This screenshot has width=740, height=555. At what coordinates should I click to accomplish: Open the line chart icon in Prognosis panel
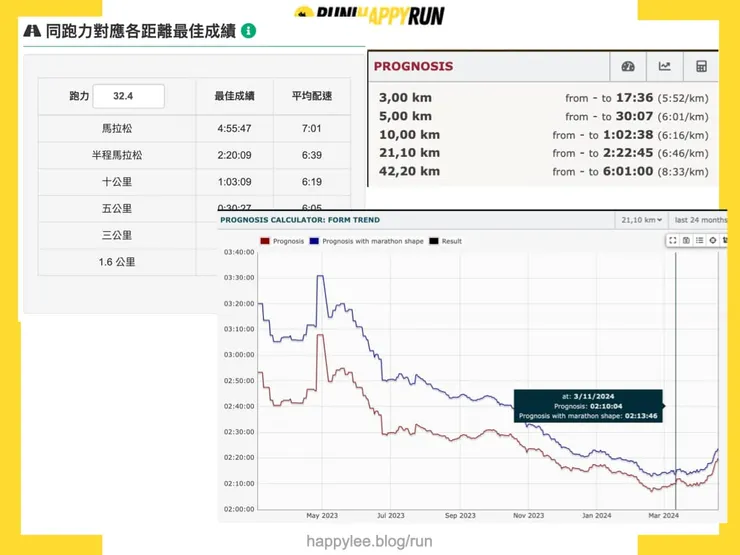click(x=664, y=67)
